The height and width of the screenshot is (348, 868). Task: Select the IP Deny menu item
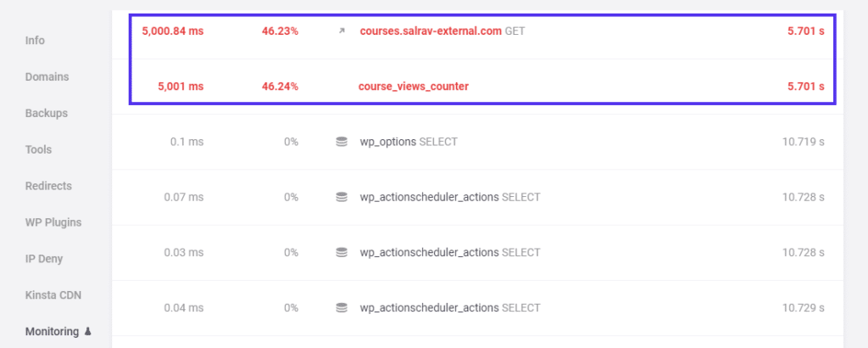44,259
